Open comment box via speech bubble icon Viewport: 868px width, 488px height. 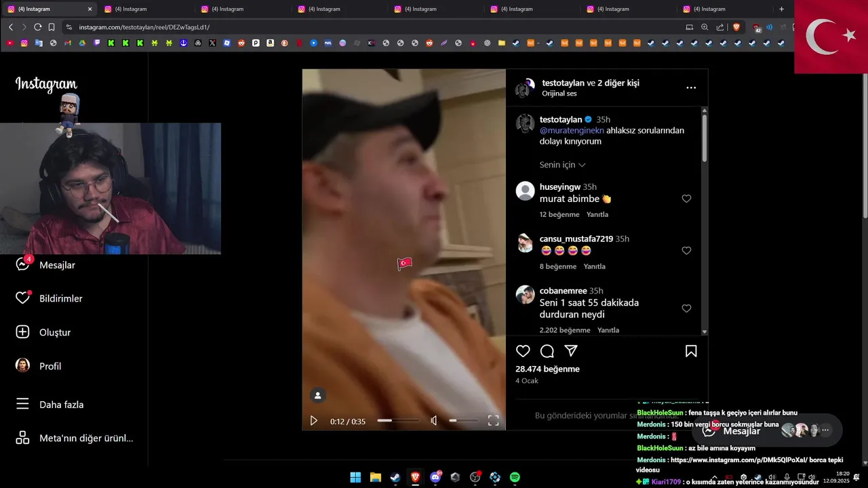tap(547, 351)
